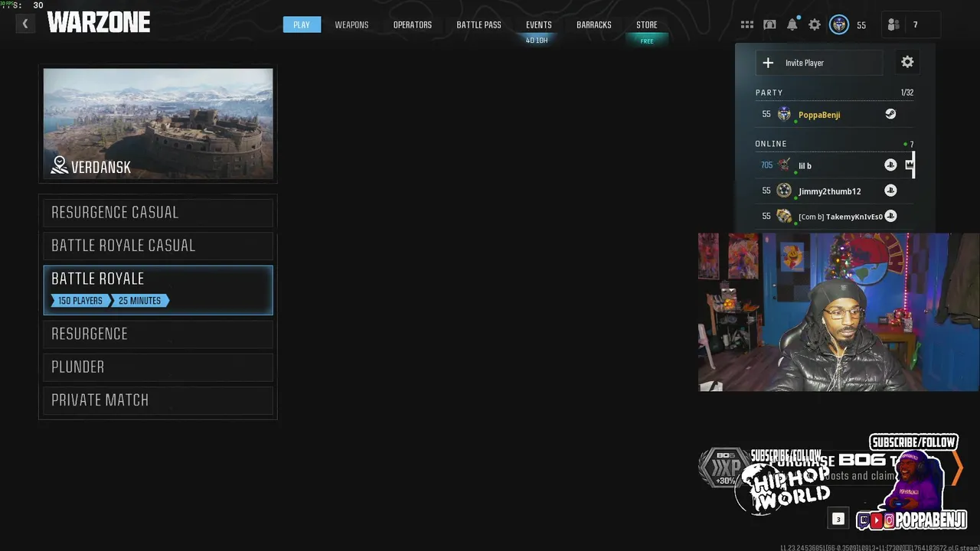
Task: Open the top bar settings gear
Action: 815,24
